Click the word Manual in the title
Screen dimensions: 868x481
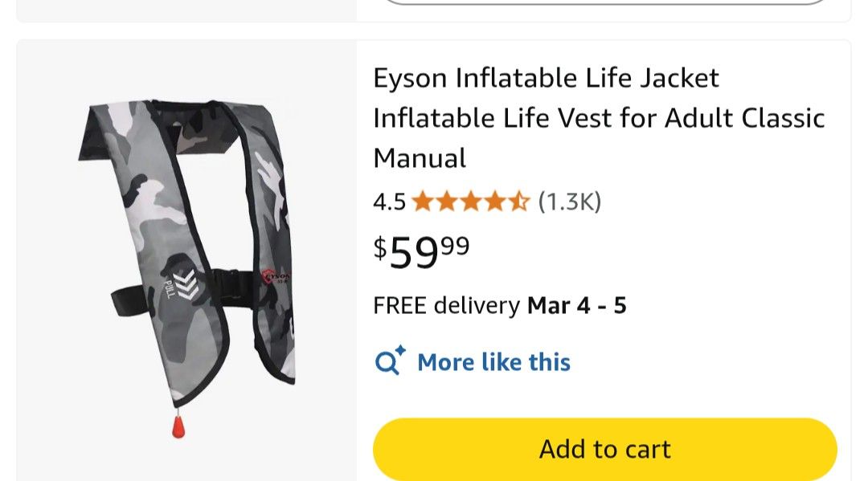coord(420,158)
